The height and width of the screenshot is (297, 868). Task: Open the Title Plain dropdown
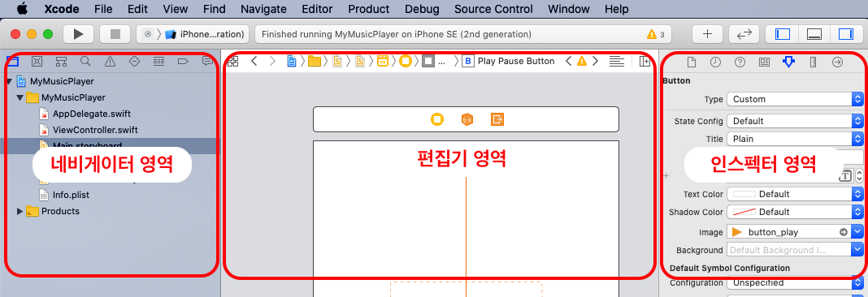pyautogui.click(x=795, y=139)
